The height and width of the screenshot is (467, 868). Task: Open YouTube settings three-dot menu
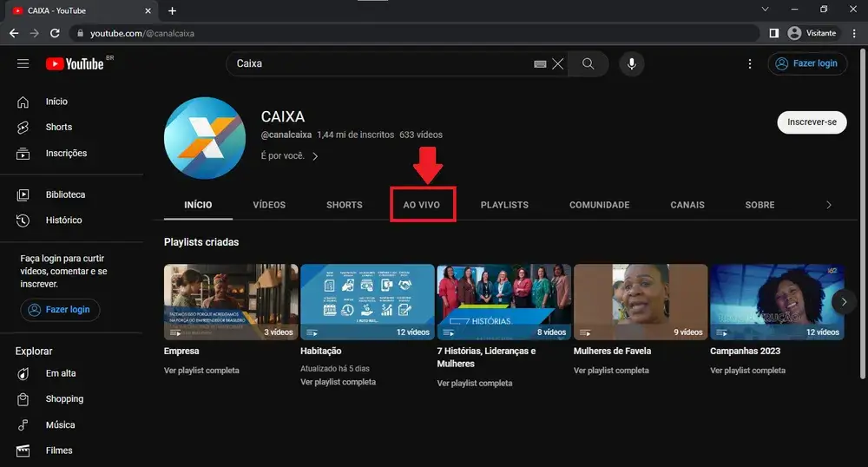pos(750,63)
